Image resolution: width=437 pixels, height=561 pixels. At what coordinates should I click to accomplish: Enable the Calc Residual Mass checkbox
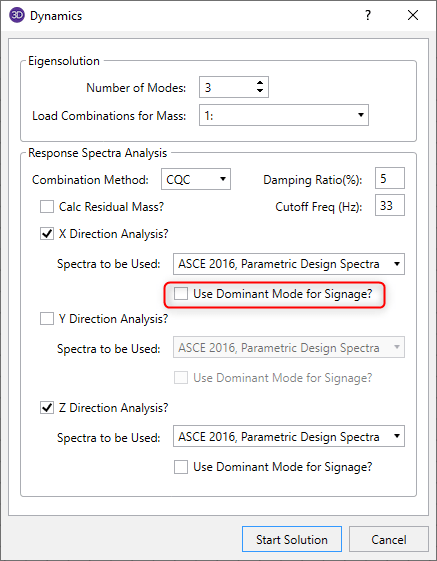click(x=47, y=206)
